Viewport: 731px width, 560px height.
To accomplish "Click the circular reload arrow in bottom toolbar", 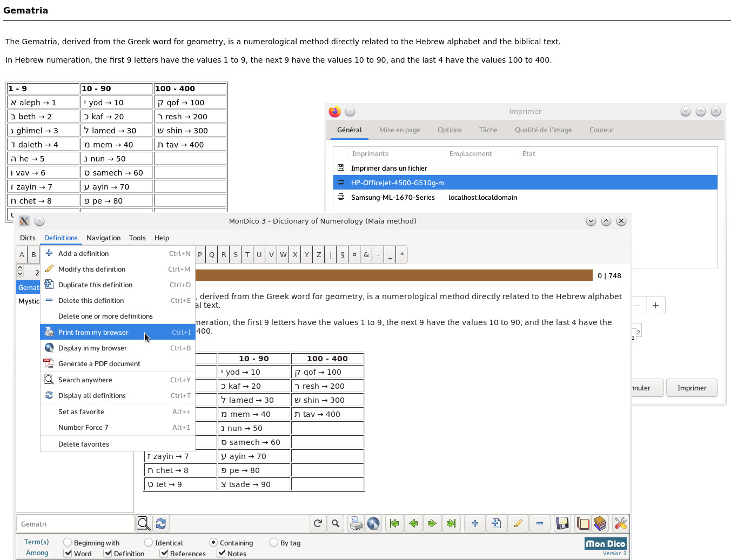I will (x=318, y=523).
